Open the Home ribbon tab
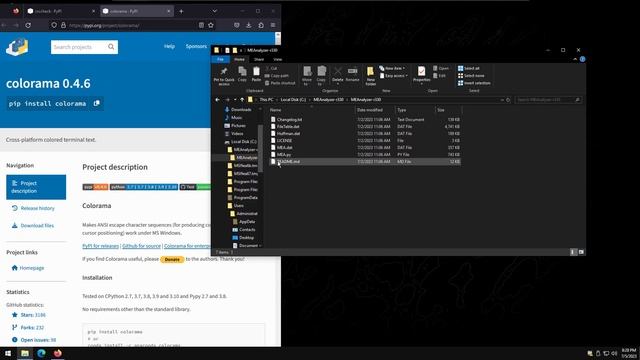Image resolution: width=640 pixels, height=360 pixels. [x=239, y=59]
